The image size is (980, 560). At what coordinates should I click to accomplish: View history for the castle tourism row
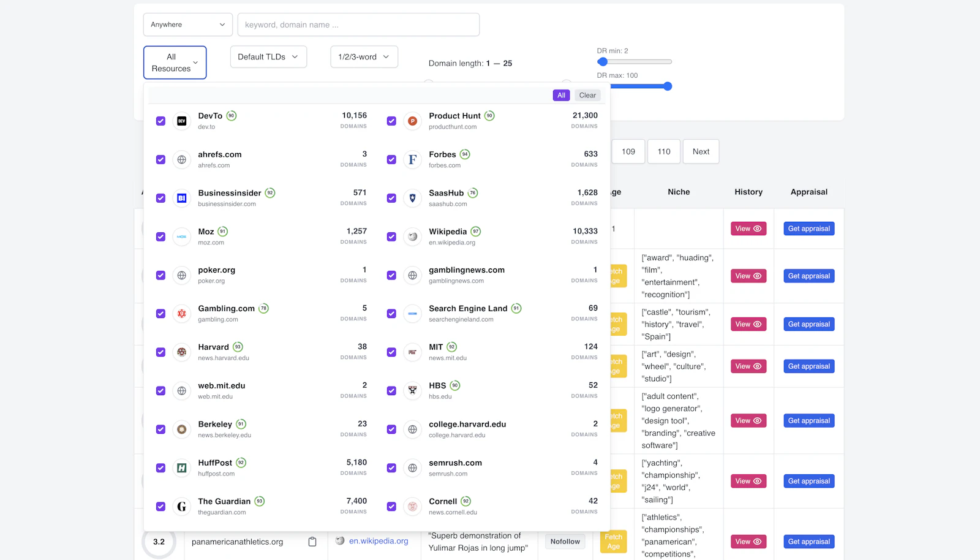coord(748,324)
